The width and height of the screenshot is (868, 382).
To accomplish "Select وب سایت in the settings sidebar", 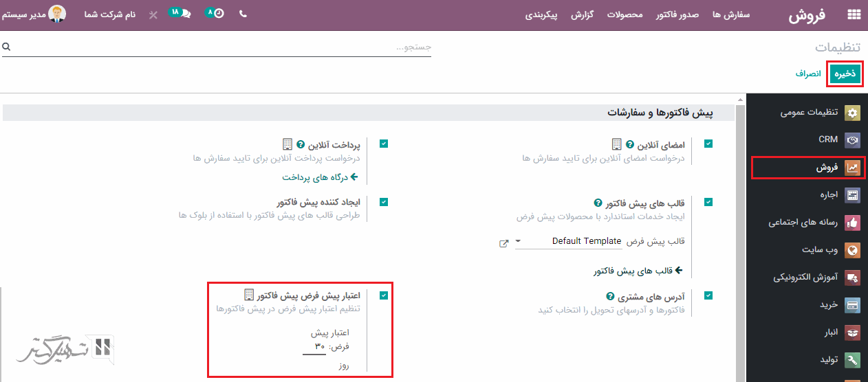I will click(819, 250).
